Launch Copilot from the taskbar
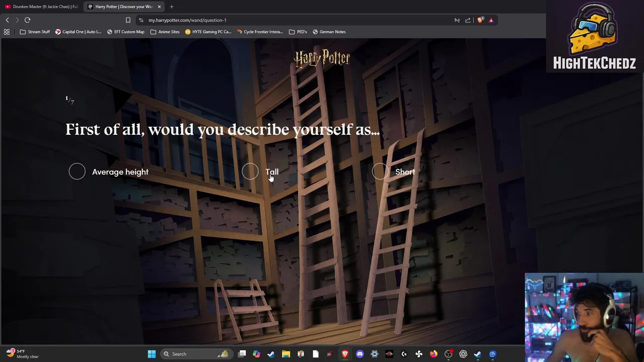 coord(257,354)
